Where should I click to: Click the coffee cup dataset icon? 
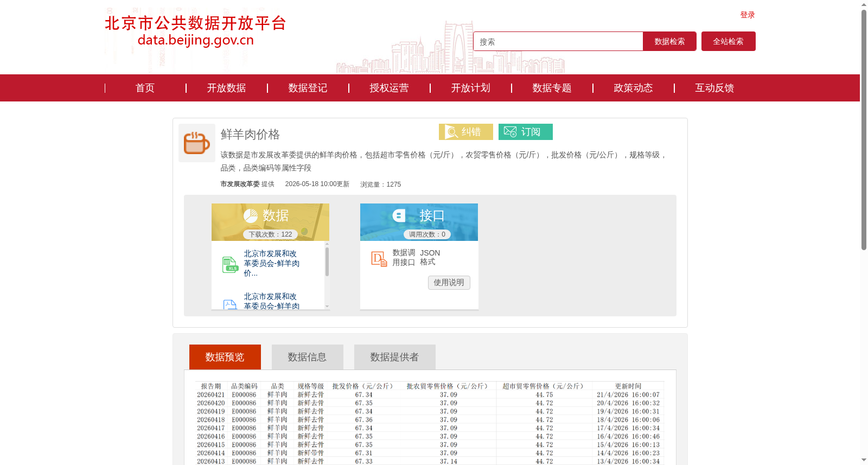[197, 143]
